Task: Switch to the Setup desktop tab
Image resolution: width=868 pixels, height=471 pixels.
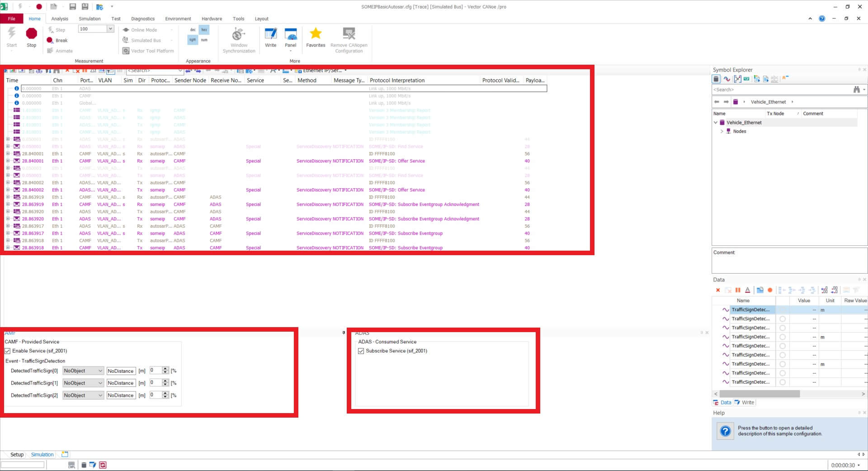Action: pyautogui.click(x=17, y=455)
